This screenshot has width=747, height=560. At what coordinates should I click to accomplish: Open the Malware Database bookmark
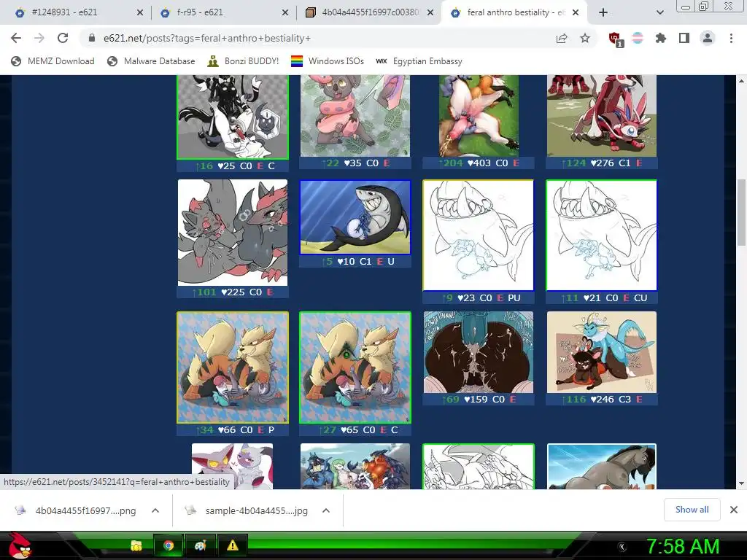[151, 61]
